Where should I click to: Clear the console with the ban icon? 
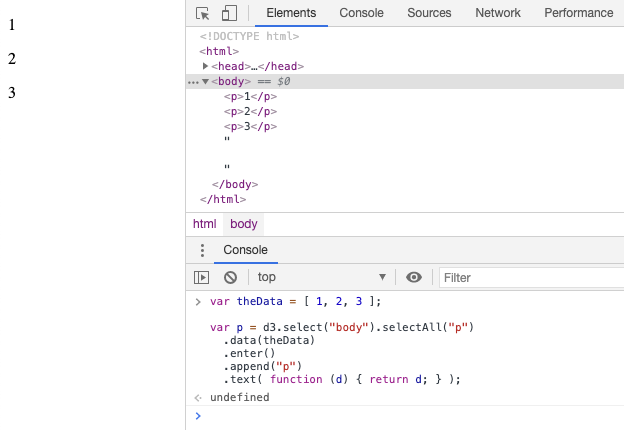[230, 277]
